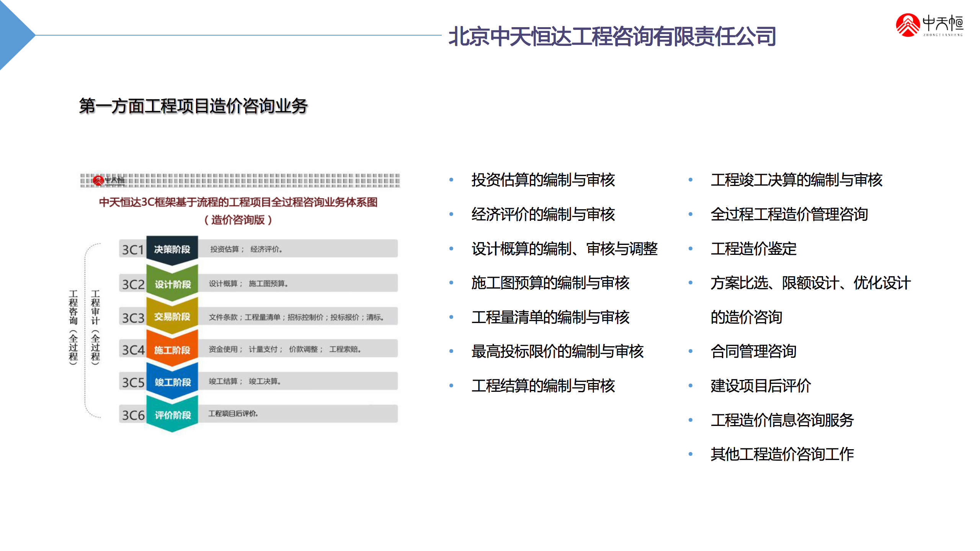Click bullet 合同管理咨询

click(x=753, y=351)
